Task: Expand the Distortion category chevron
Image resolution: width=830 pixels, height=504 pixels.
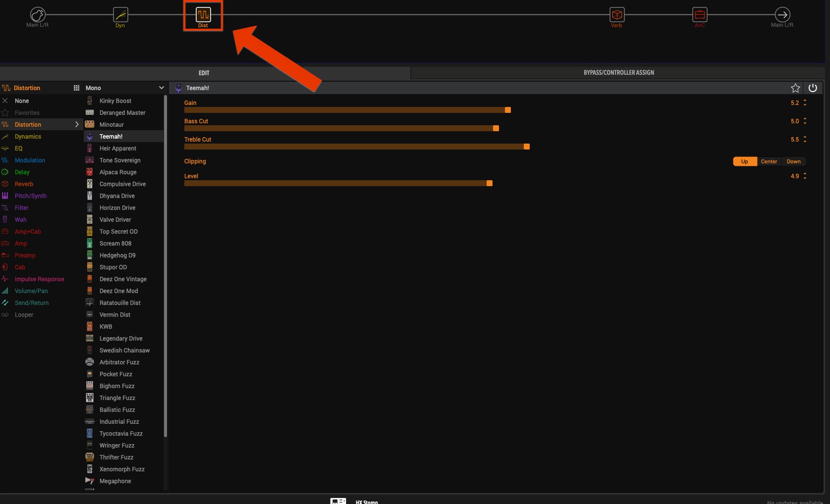Action: (x=77, y=125)
